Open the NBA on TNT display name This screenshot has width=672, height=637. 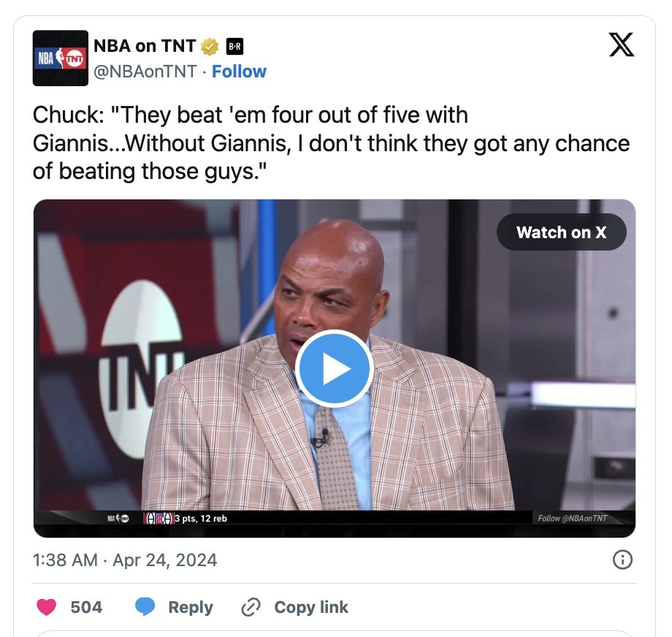pyautogui.click(x=145, y=46)
